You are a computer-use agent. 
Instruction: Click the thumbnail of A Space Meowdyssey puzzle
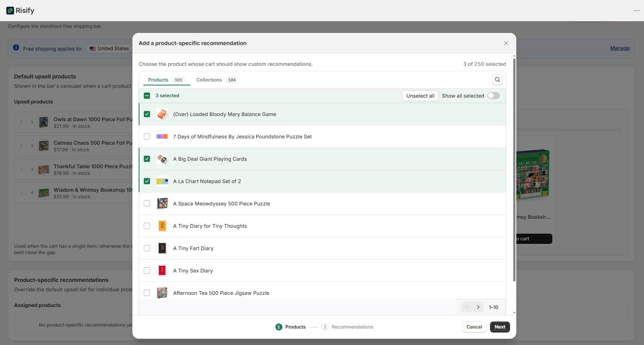tap(162, 203)
